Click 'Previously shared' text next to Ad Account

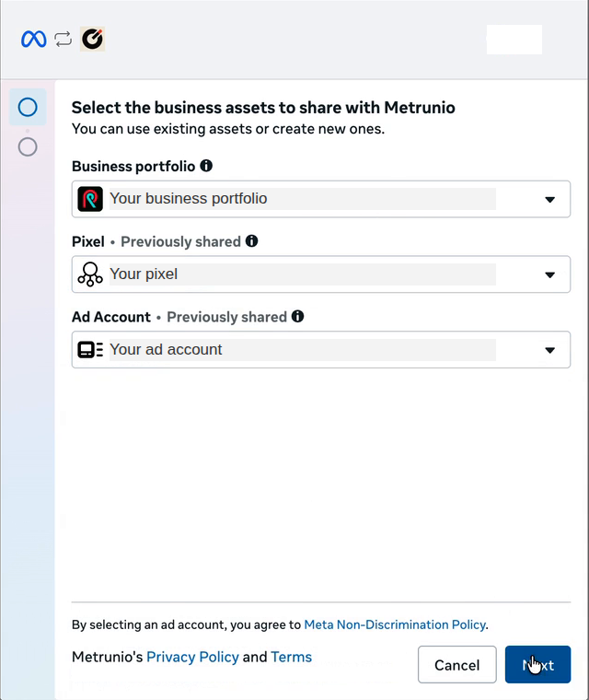click(x=226, y=317)
